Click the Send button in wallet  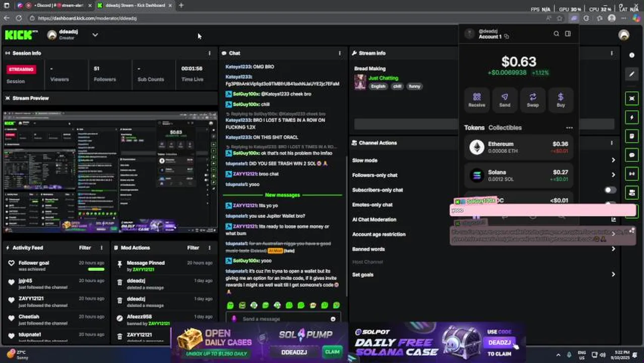pyautogui.click(x=504, y=99)
